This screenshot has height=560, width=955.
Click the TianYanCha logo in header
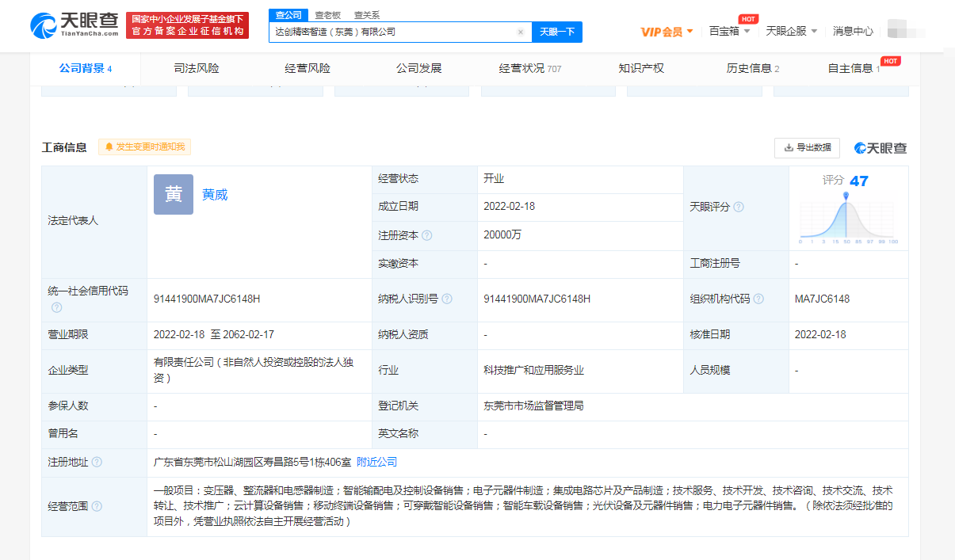pos(74,25)
